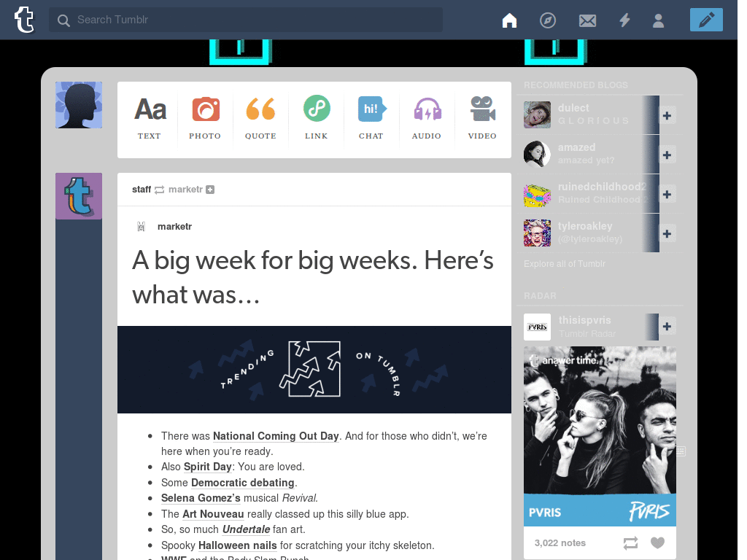This screenshot has height=560, width=747.
Task: Click the Tumblr logo in header
Action: [24, 20]
